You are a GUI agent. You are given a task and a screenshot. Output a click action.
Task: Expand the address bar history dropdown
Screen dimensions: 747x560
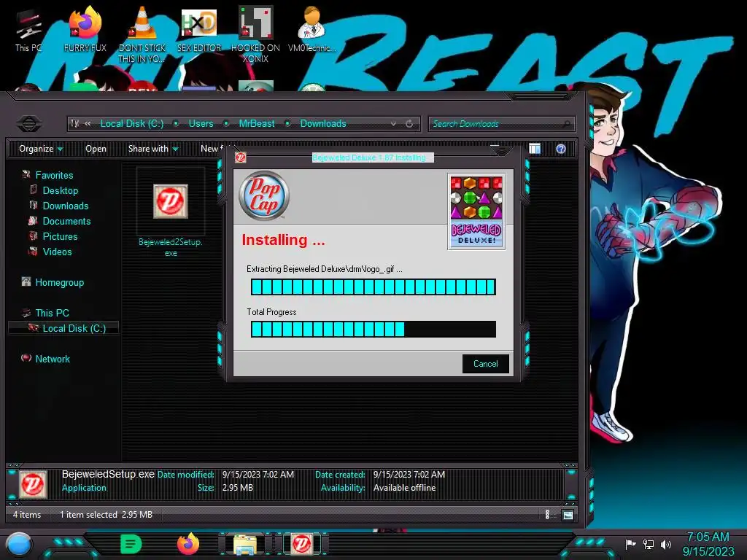click(x=393, y=124)
